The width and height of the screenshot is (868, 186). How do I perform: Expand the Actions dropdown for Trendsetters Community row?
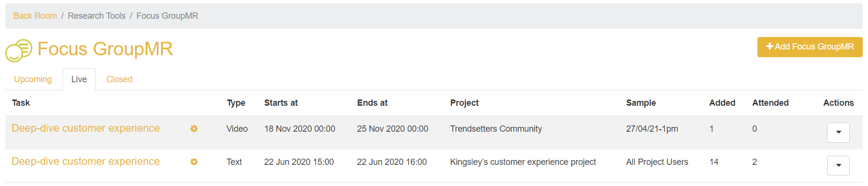coord(838,132)
